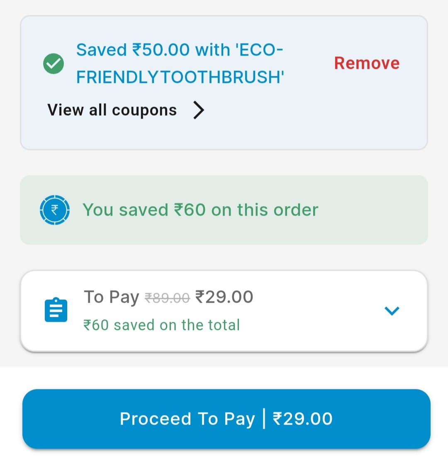448x476 pixels.
Task: Expand bill details using the down chevron
Action: 392,311
